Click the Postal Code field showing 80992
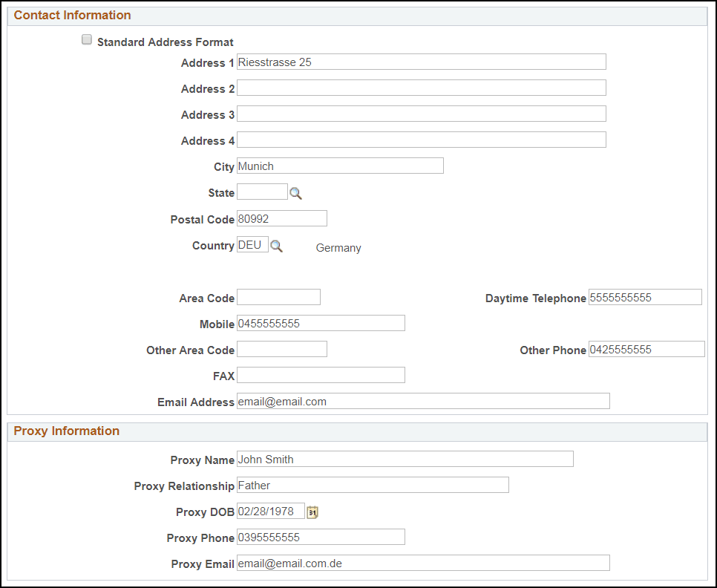 tap(281, 218)
